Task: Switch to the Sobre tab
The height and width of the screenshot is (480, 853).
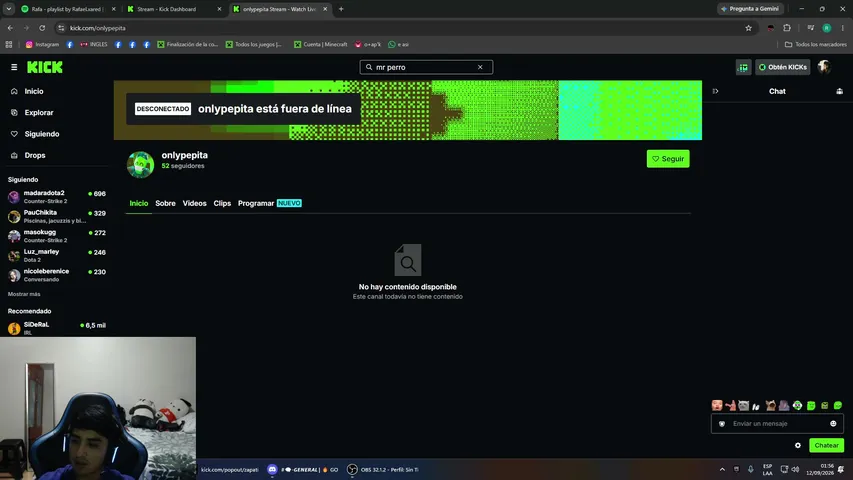Action: 165,203
